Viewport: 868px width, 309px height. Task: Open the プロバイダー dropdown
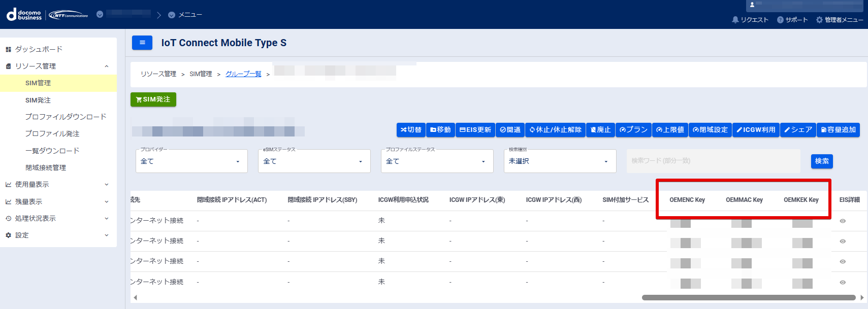pyautogui.click(x=191, y=161)
